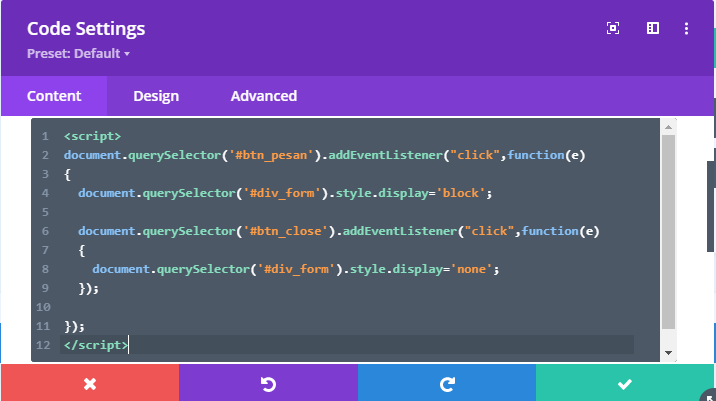716x401 pixels.
Task: Switch to the Content tab
Action: tap(54, 96)
